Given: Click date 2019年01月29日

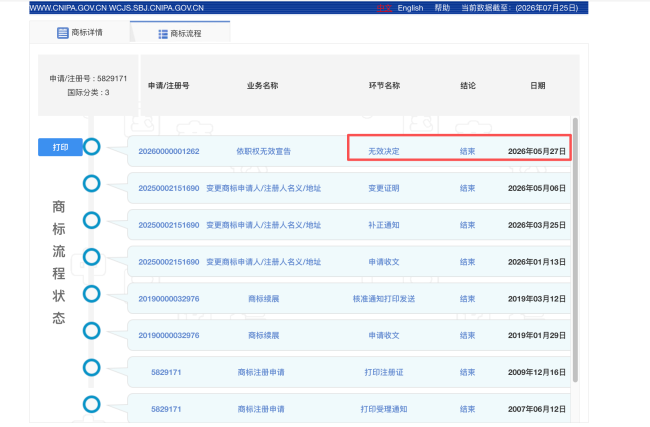Looking at the screenshot, I should tap(537, 335).
